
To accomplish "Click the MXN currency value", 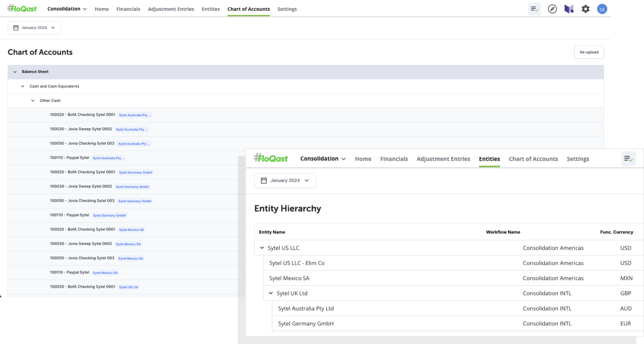I will tap(626, 278).
